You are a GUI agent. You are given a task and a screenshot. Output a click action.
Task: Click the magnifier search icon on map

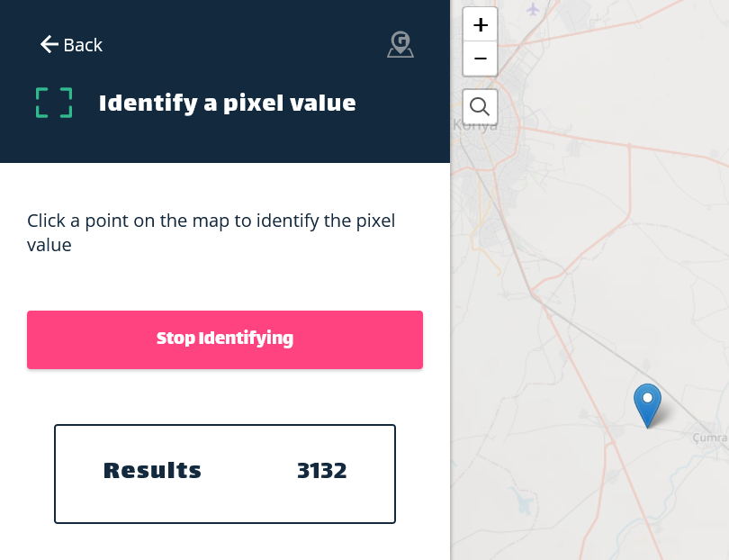pyautogui.click(x=480, y=106)
